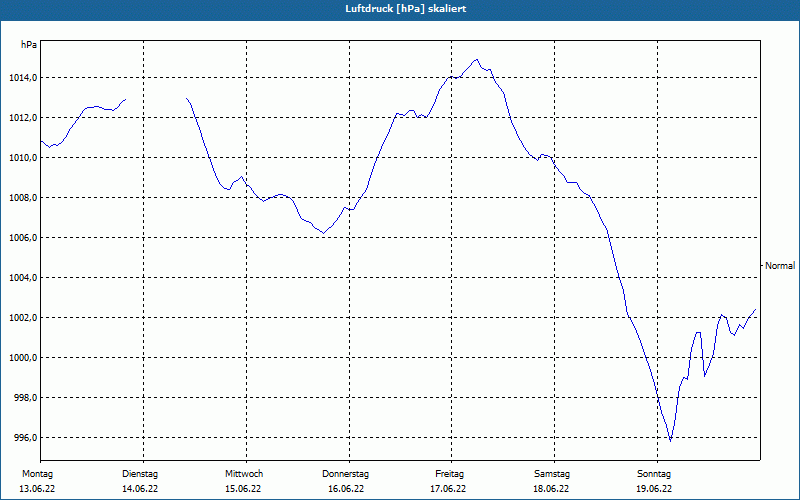The width and height of the screenshot is (800, 500).
Task: Click the 1014,0 axis value
Action: click(23, 78)
